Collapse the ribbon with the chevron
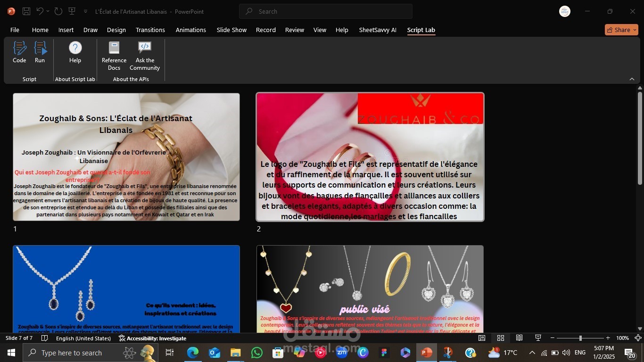Image resolution: width=644 pixels, height=362 pixels. click(632, 79)
